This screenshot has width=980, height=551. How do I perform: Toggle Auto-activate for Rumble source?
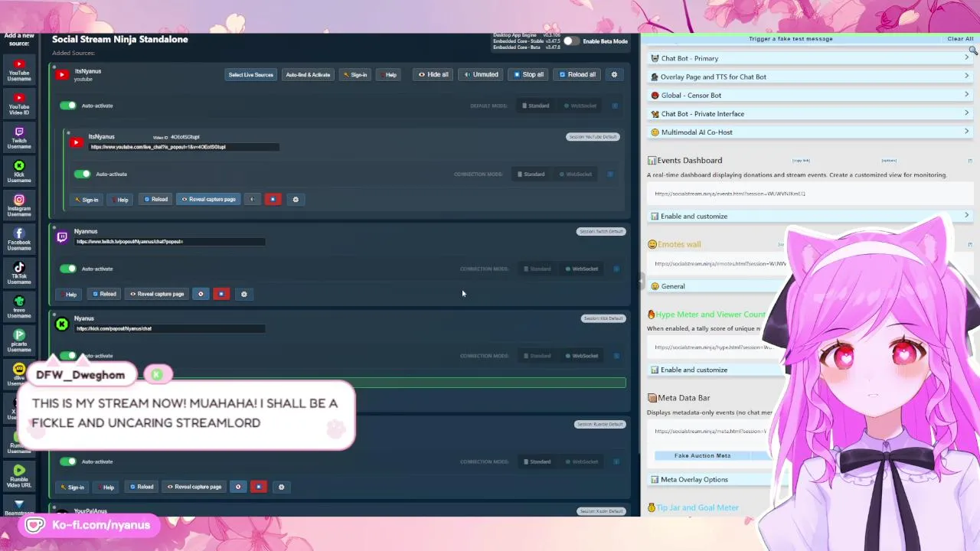[x=68, y=461]
